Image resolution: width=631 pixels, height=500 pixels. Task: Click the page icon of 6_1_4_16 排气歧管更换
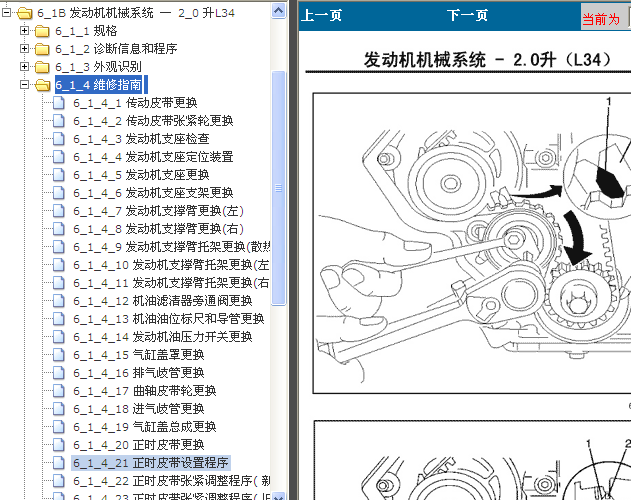[x=59, y=373]
